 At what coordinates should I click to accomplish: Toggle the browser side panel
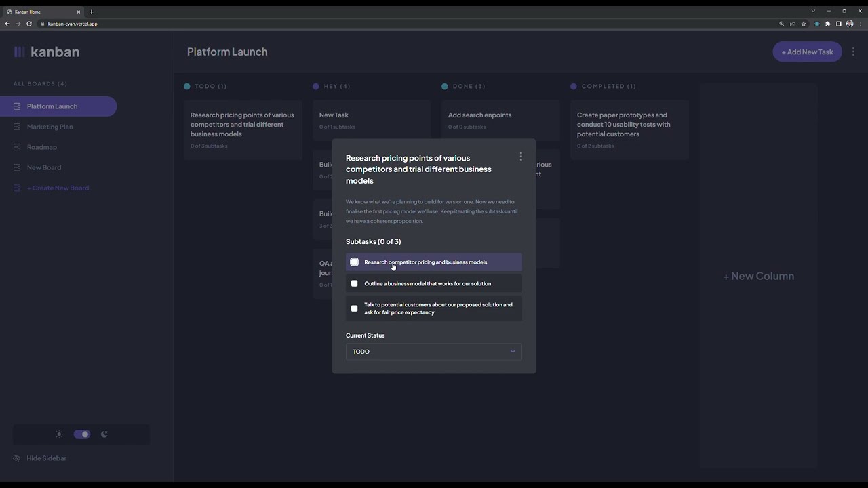click(x=839, y=24)
